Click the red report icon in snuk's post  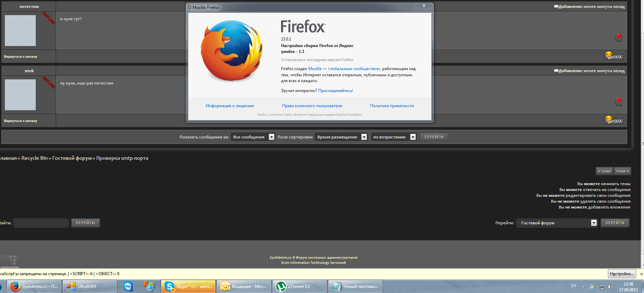(x=619, y=102)
